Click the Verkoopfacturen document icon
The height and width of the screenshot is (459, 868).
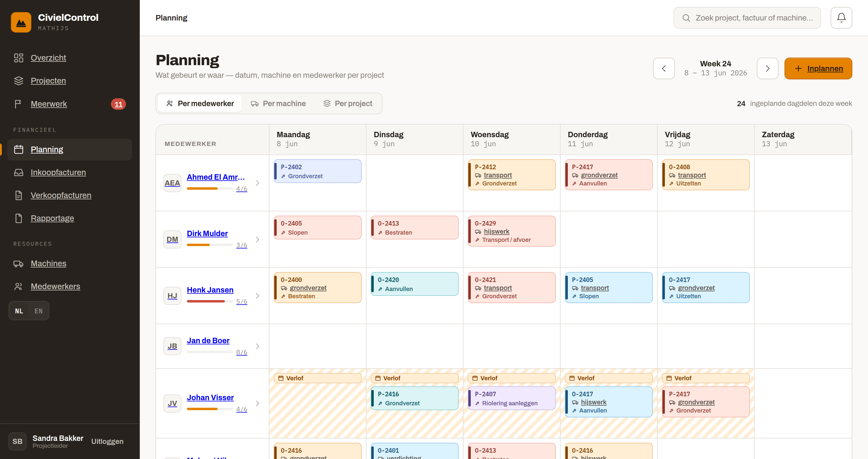coord(18,195)
